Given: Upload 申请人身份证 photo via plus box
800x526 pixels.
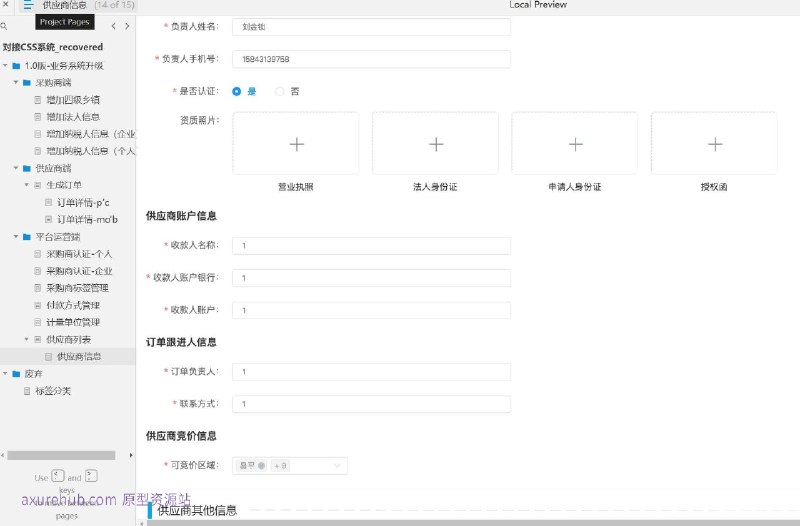Looking at the screenshot, I should coord(574,143).
